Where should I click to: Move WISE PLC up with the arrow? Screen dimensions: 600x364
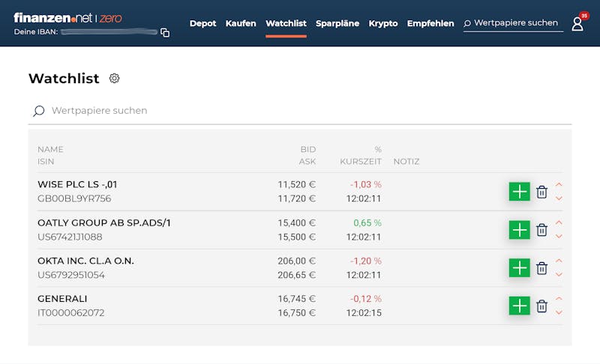tap(559, 184)
